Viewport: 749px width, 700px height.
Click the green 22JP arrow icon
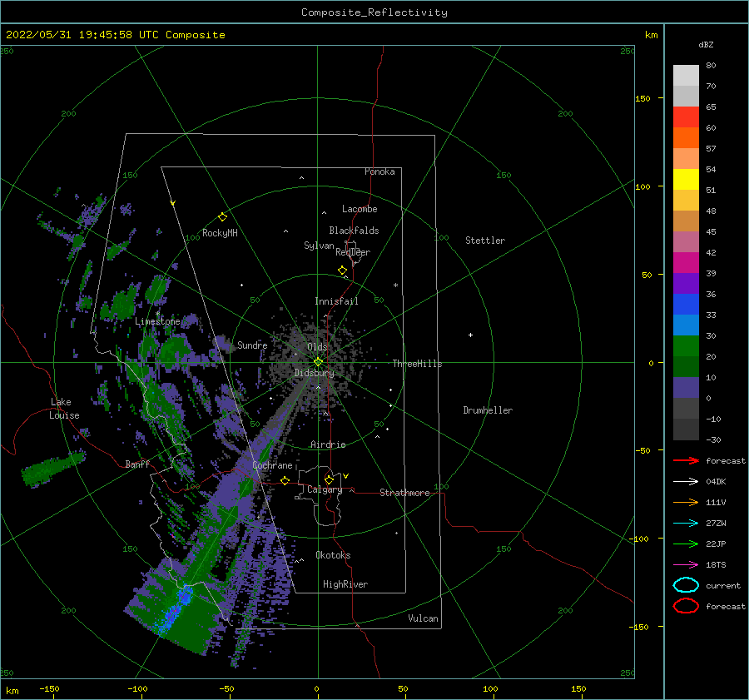coord(686,544)
